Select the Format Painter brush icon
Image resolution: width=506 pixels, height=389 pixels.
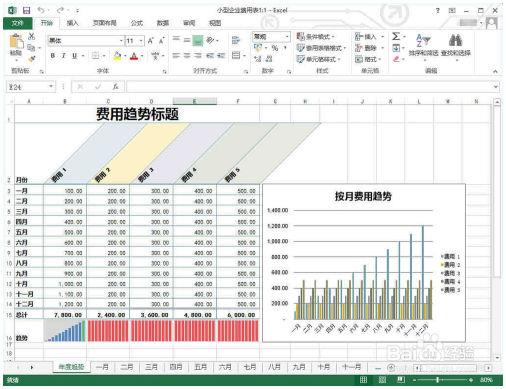[32, 59]
